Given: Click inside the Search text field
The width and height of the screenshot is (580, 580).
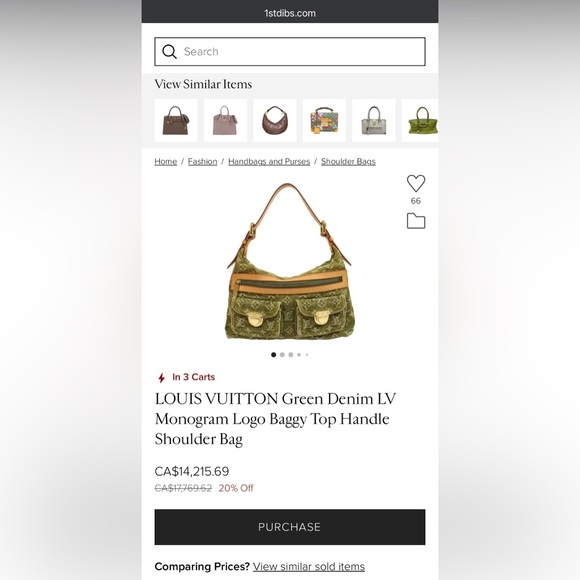Looking at the screenshot, I should coord(290,51).
